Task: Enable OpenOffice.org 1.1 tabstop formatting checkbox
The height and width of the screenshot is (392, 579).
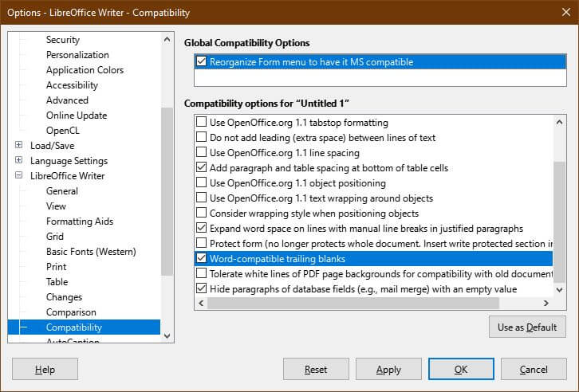Action: click(201, 123)
